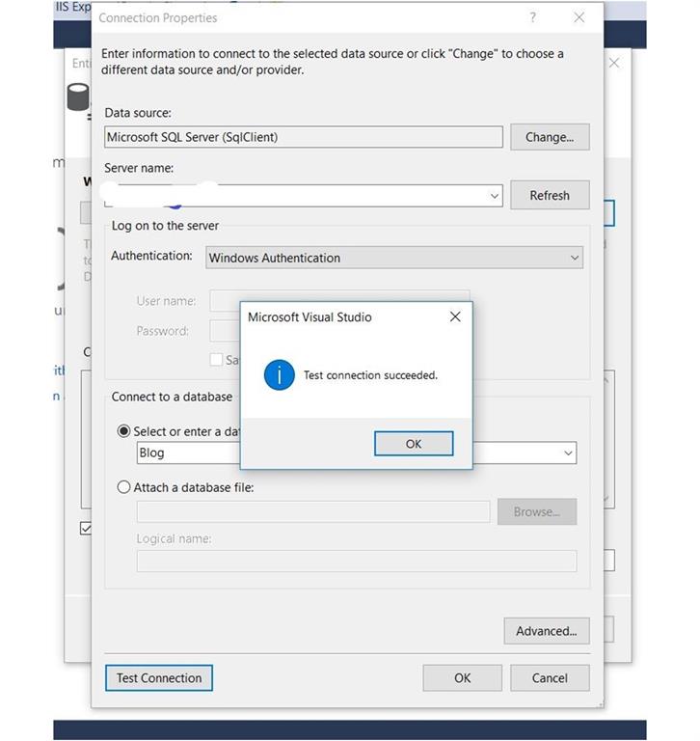This screenshot has width=700, height=741.
Task: Close the Microsoft Visual Studio message box
Action: click(x=455, y=316)
